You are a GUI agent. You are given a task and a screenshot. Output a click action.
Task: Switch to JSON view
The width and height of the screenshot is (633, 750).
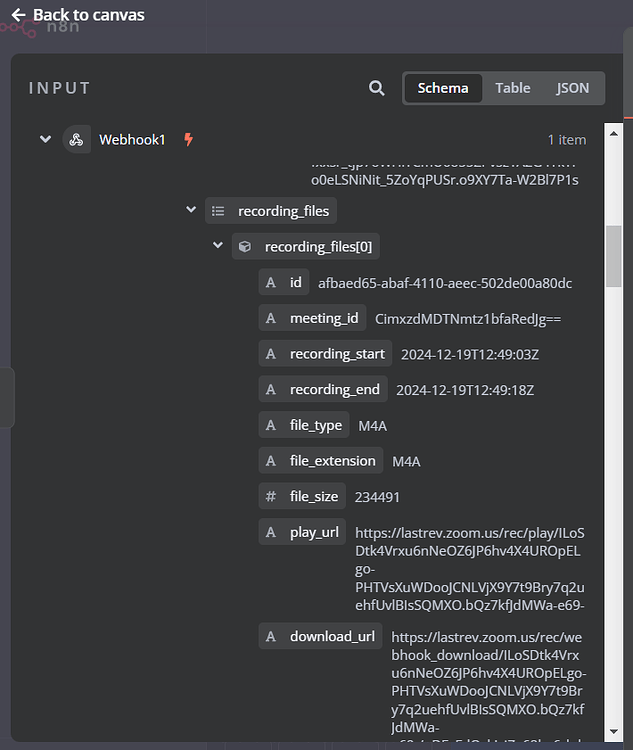tap(573, 88)
